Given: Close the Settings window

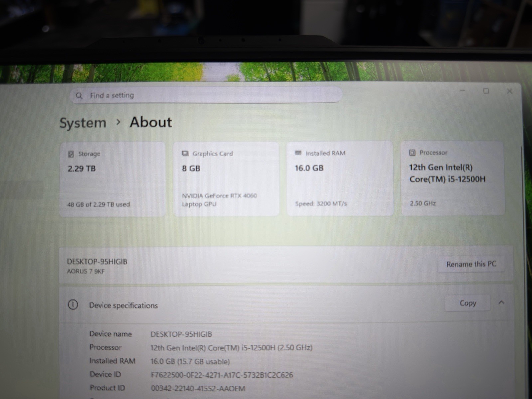Looking at the screenshot, I should pyautogui.click(x=509, y=91).
